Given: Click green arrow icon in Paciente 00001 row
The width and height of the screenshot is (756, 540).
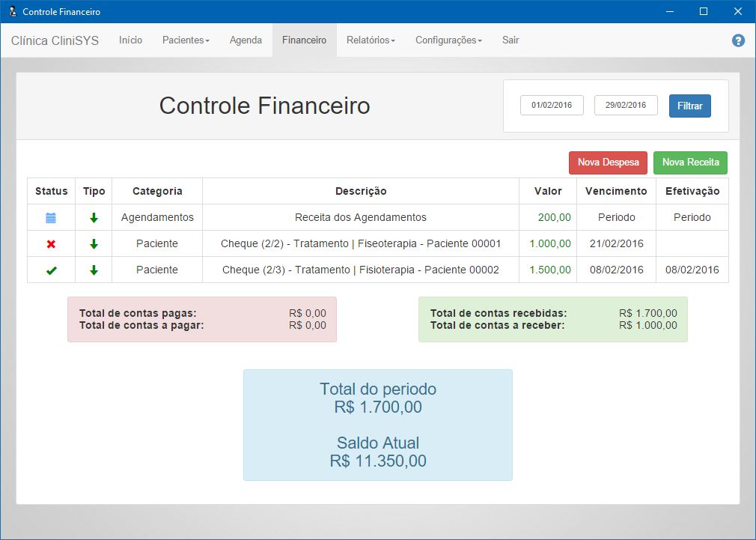Looking at the screenshot, I should 94,244.
